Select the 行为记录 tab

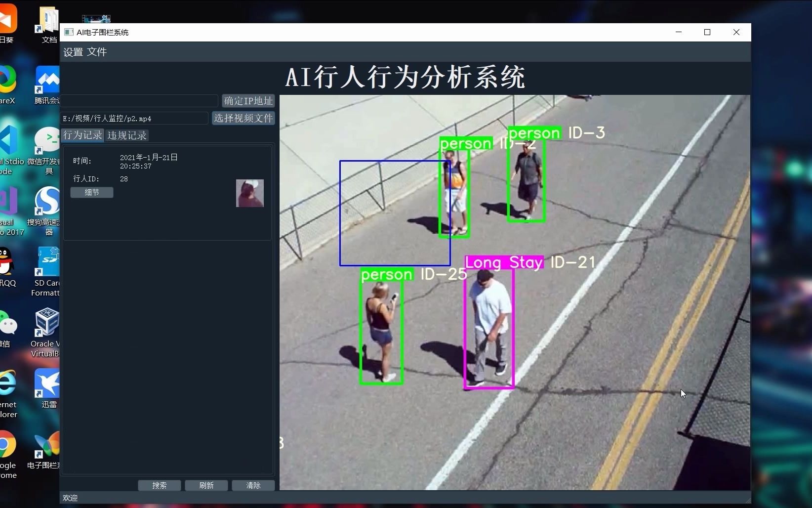click(82, 135)
